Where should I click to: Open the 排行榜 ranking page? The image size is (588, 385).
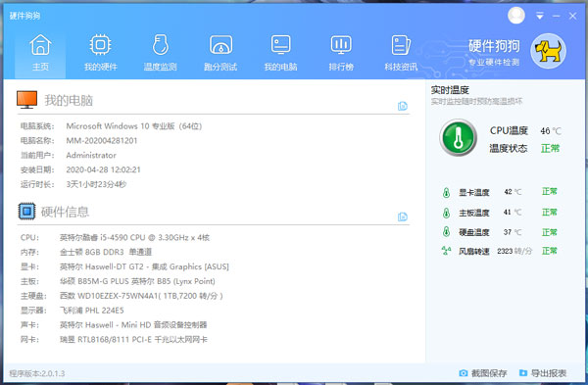click(341, 53)
